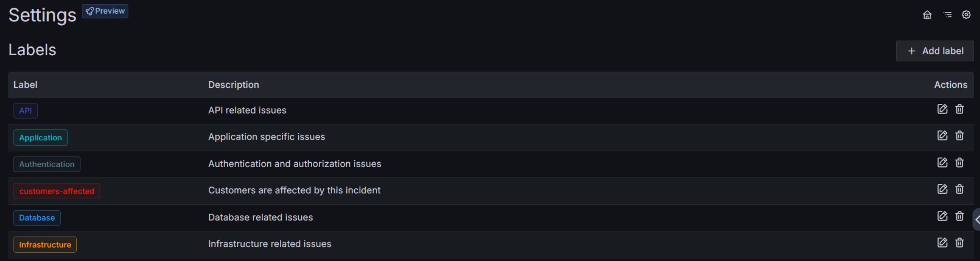Expand the side panel chevron

point(977,219)
